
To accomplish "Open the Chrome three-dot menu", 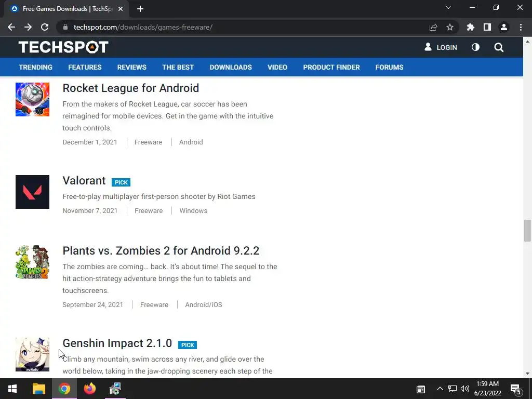I will click(521, 27).
